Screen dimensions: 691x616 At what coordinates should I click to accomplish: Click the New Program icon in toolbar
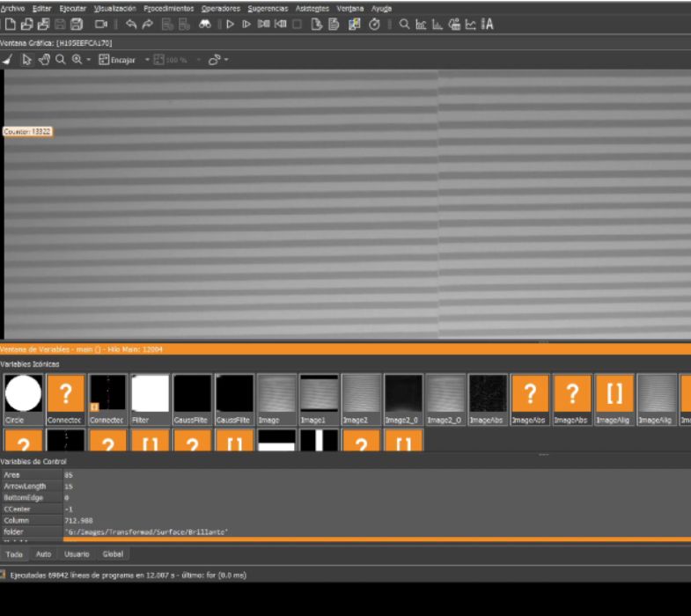point(9,24)
